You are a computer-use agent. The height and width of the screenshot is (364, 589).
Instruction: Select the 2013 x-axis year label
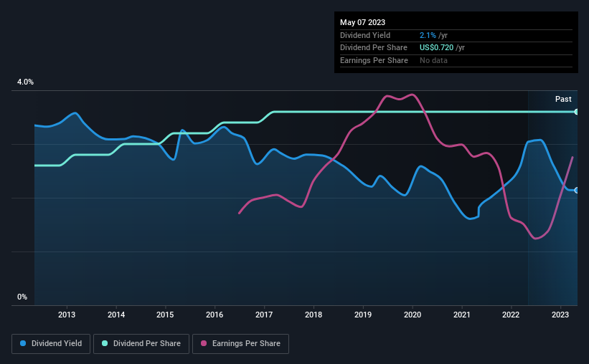[x=67, y=315]
